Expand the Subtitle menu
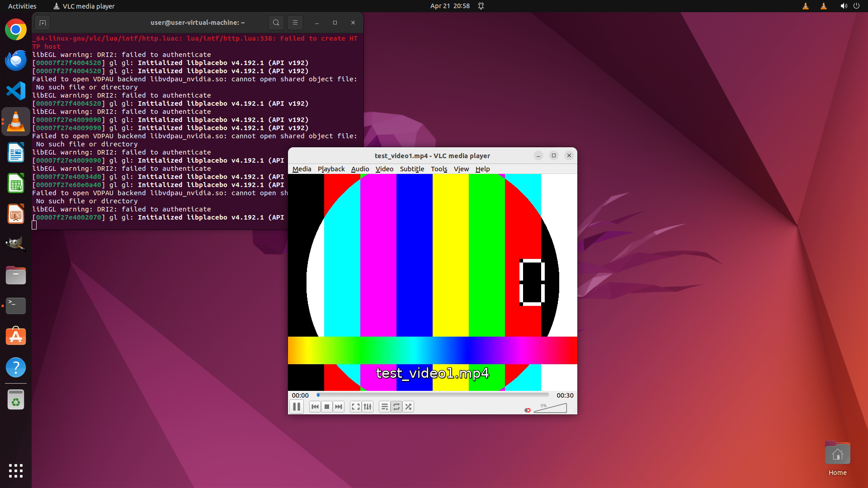This screenshot has height=488, width=868. [412, 169]
